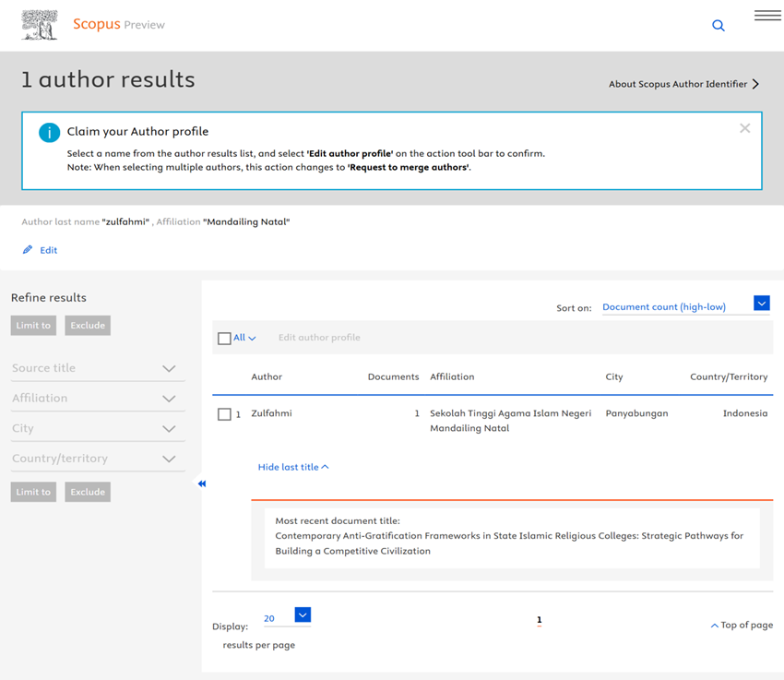Expand the City filter
The width and height of the screenshot is (784, 680).
[169, 429]
